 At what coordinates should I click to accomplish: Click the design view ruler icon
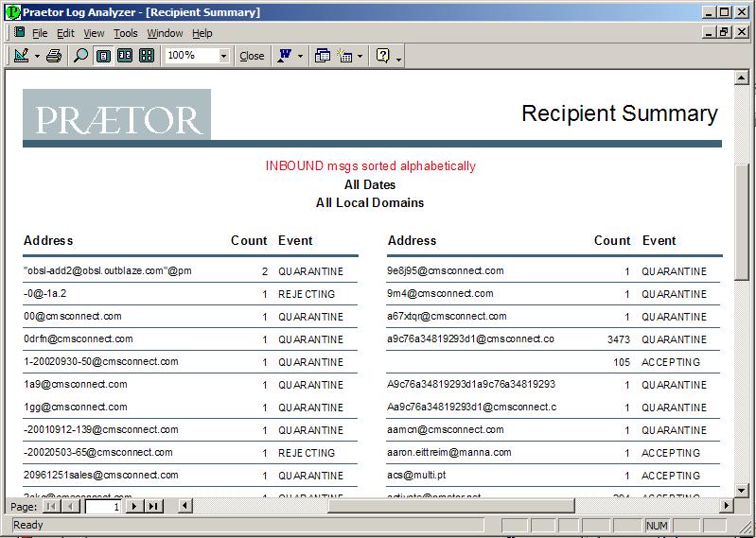click(22, 56)
